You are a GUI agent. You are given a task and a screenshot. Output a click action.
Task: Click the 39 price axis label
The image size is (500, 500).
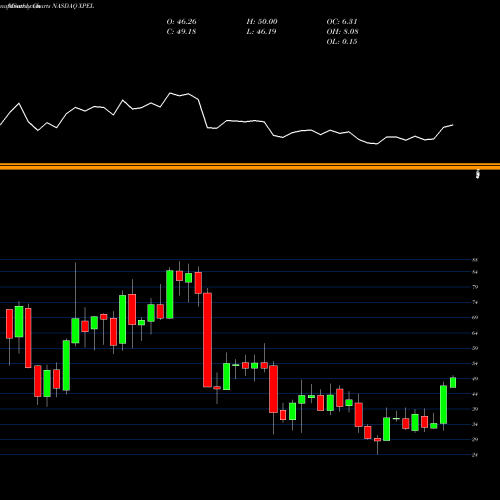475,409
